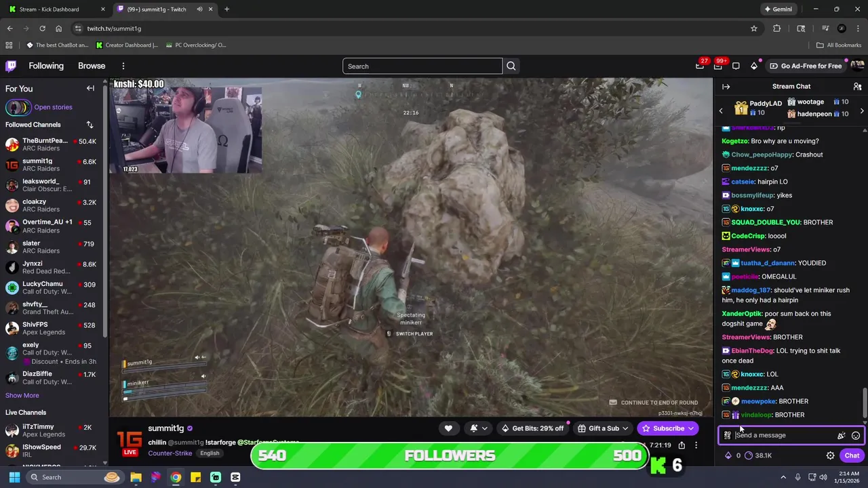
Task: Open the user profile avatar menu
Action: pyautogui.click(x=857, y=66)
